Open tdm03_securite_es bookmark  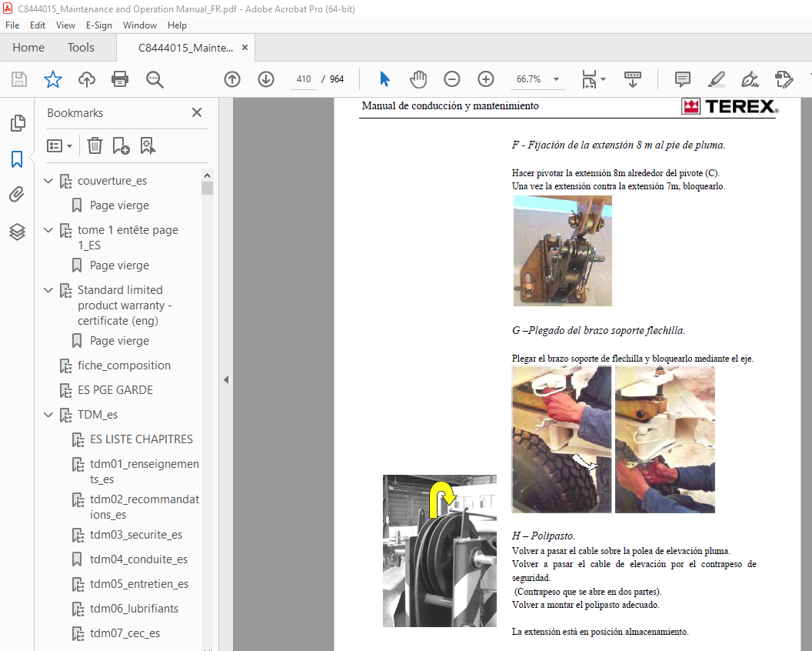[135, 535]
